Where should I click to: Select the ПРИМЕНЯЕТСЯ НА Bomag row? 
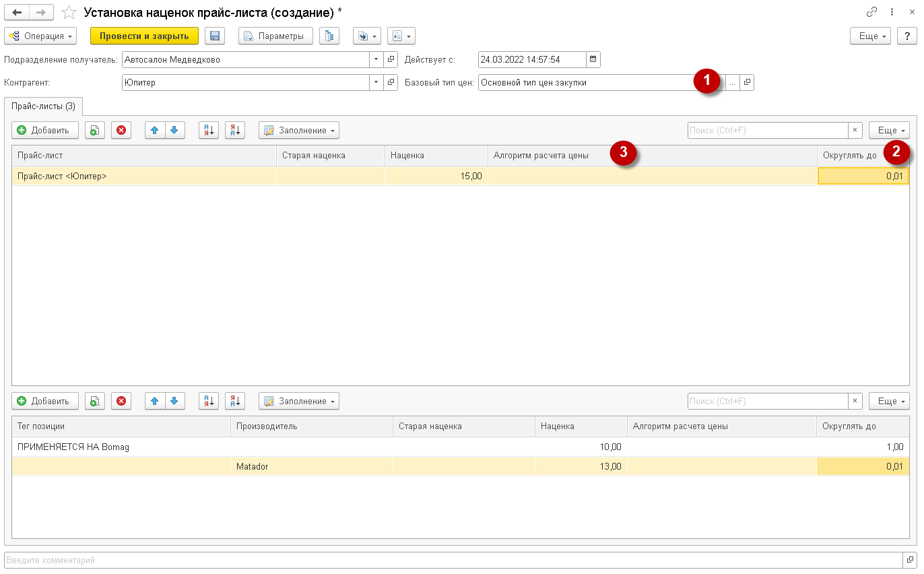[x=461, y=447]
